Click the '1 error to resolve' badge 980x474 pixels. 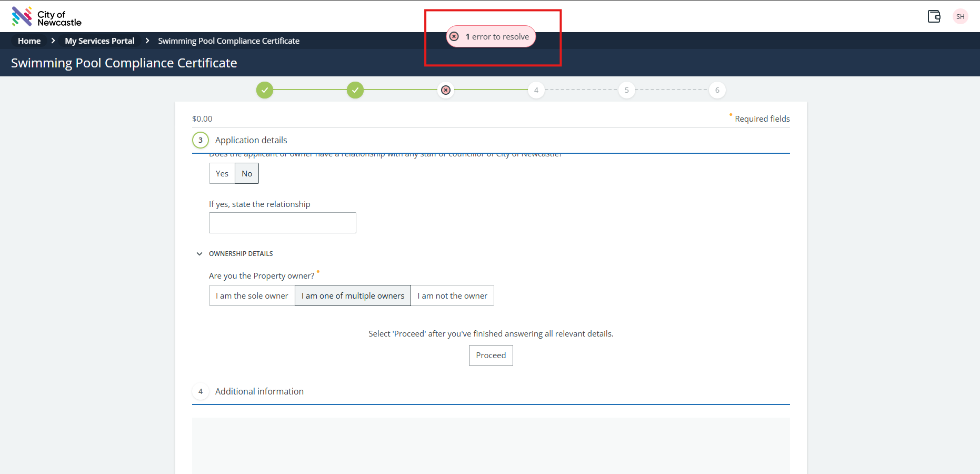[x=491, y=36]
